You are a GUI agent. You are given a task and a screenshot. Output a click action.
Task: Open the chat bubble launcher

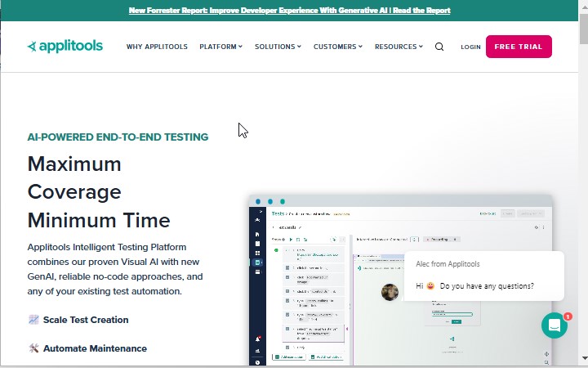tap(555, 325)
